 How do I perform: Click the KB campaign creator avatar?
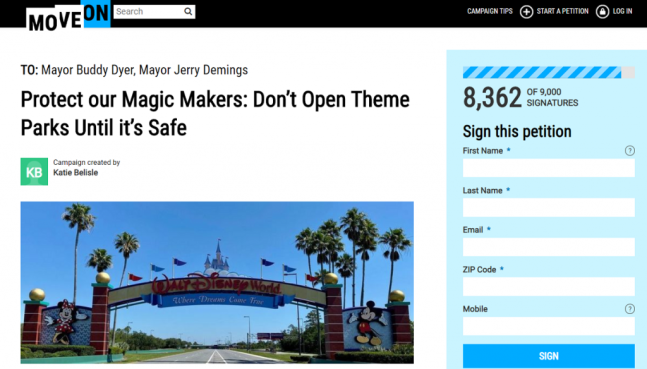tap(34, 172)
